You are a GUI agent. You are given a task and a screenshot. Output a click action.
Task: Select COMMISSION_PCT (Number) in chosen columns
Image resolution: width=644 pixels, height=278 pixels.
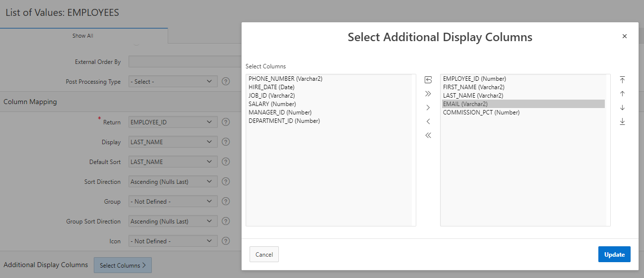(x=481, y=112)
